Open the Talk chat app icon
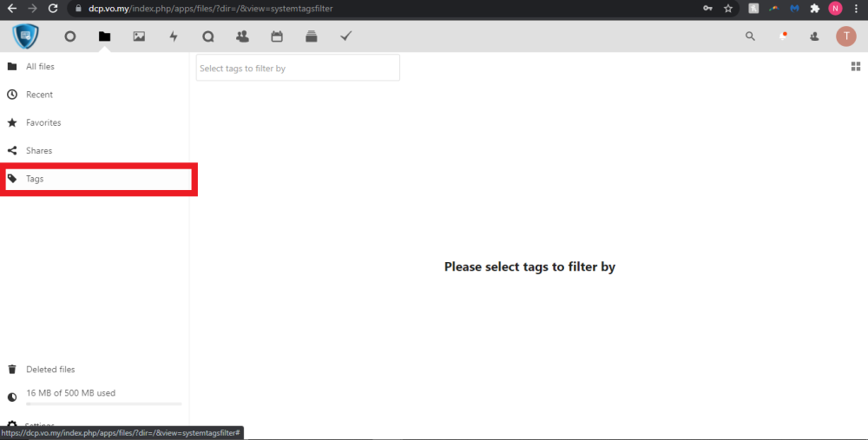The width and height of the screenshot is (868, 440). point(207,36)
